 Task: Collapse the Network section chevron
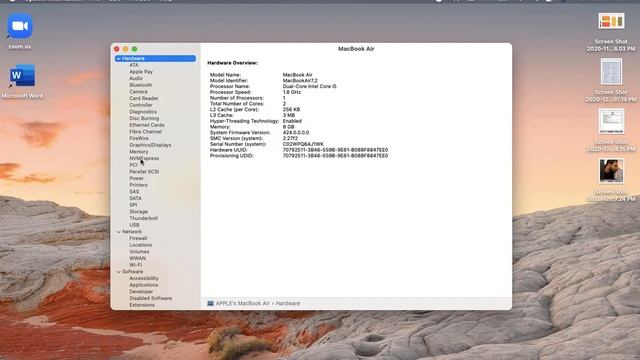[119, 232]
